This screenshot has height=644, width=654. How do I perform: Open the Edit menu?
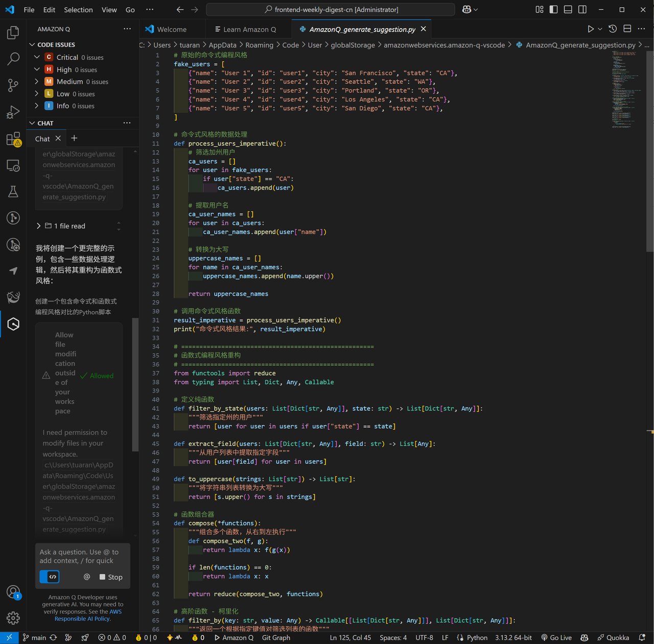50,9
